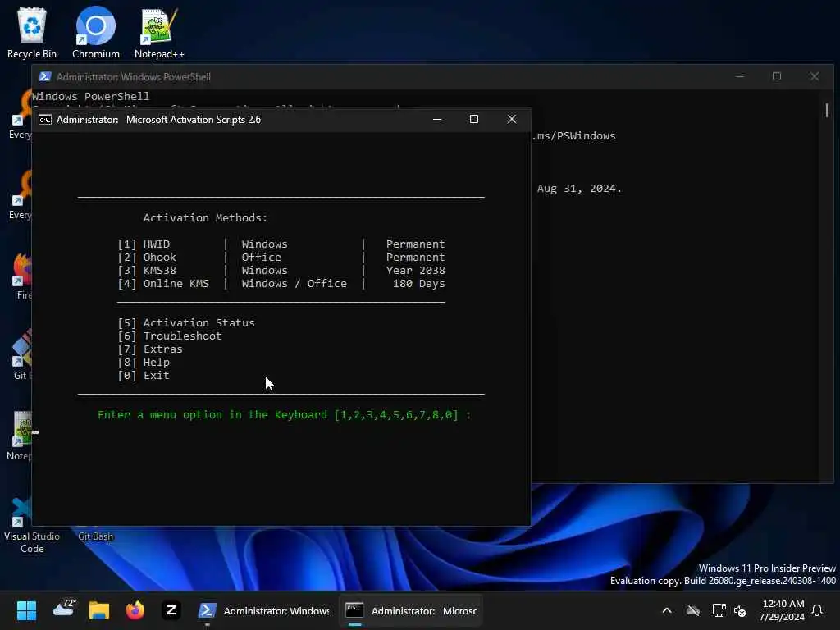Open the weather widget showing 72°
Screen dimensions: 840x630
click(x=66, y=609)
